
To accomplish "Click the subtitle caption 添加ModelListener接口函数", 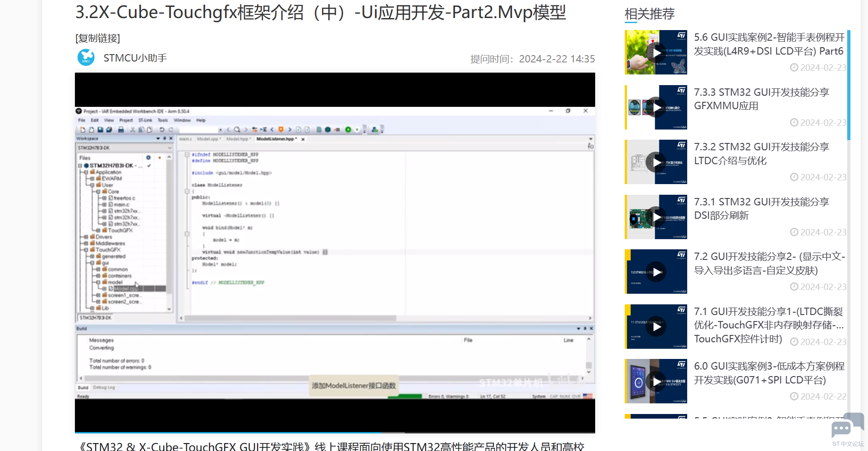I will (354, 386).
